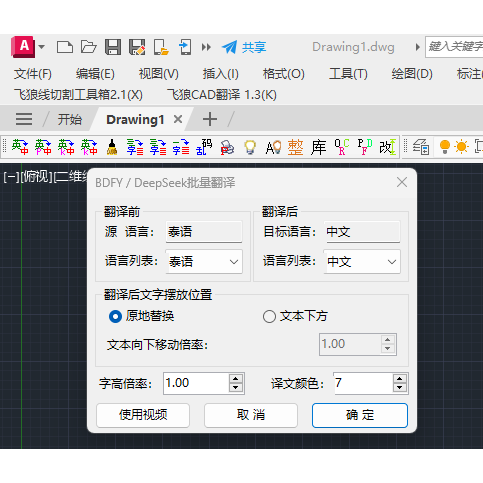Click the 共享 share button

pyautogui.click(x=244, y=47)
